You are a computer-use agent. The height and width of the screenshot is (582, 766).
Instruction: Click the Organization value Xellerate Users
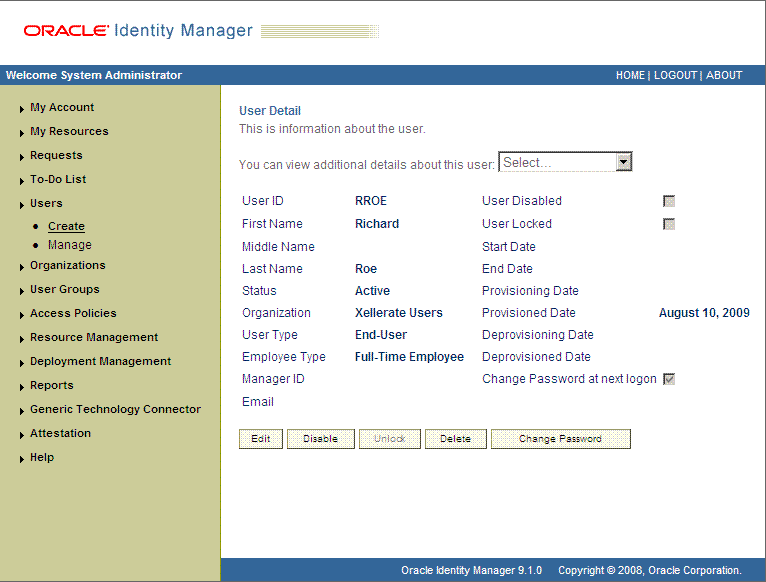399,313
